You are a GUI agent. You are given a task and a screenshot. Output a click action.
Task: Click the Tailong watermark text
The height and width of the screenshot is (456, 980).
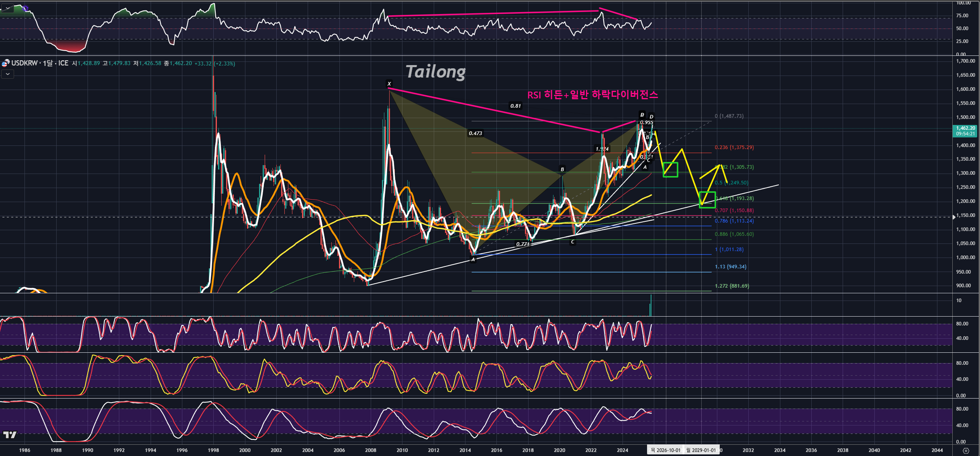435,72
